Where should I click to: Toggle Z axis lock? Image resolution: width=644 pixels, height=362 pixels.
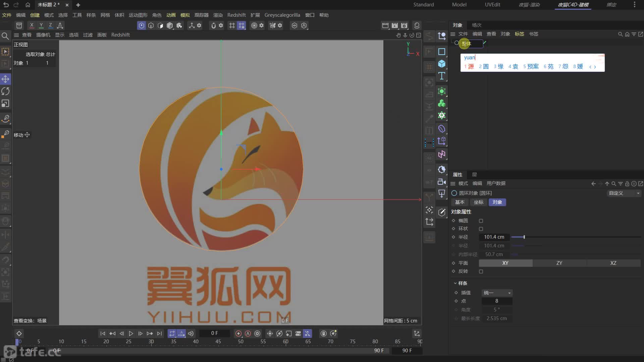(x=50, y=25)
